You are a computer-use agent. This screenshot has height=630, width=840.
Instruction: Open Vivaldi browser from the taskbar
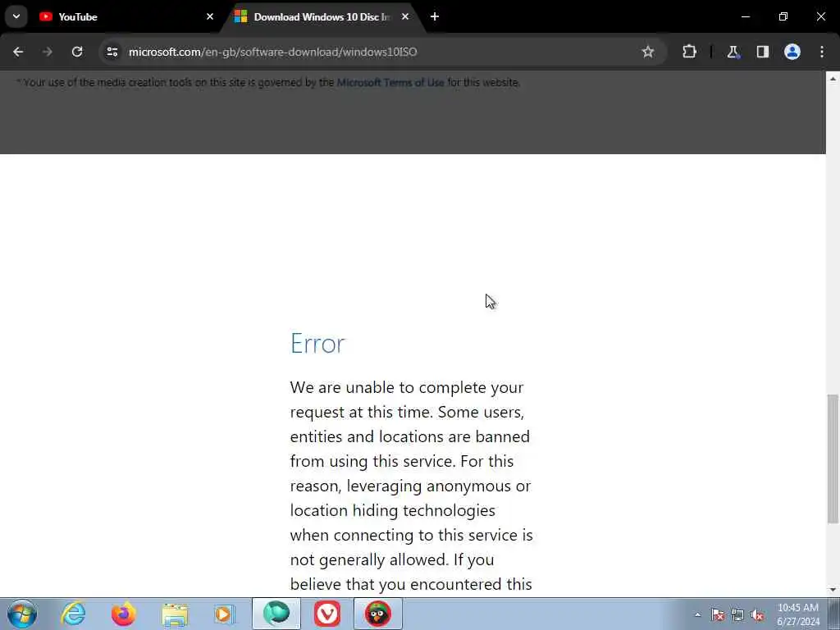(x=326, y=614)
